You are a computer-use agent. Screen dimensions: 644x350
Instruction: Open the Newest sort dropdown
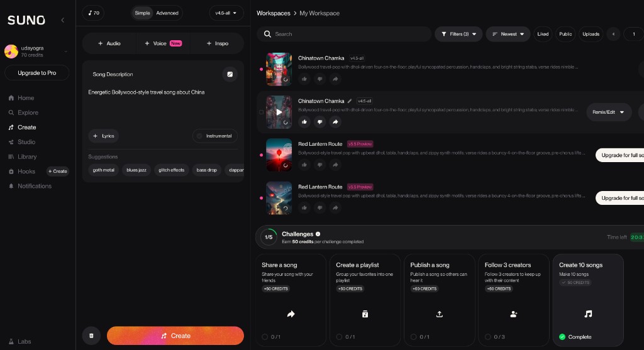pos(508,34)
